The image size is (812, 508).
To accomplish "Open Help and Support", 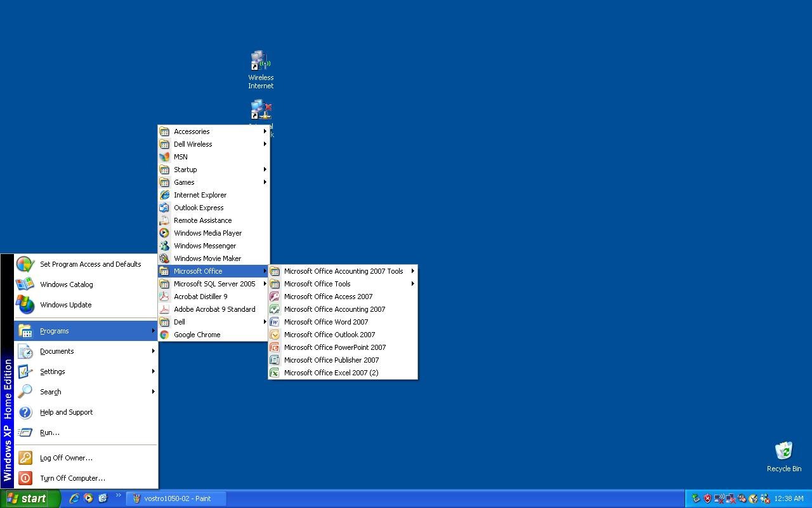I will pos(86,412).
